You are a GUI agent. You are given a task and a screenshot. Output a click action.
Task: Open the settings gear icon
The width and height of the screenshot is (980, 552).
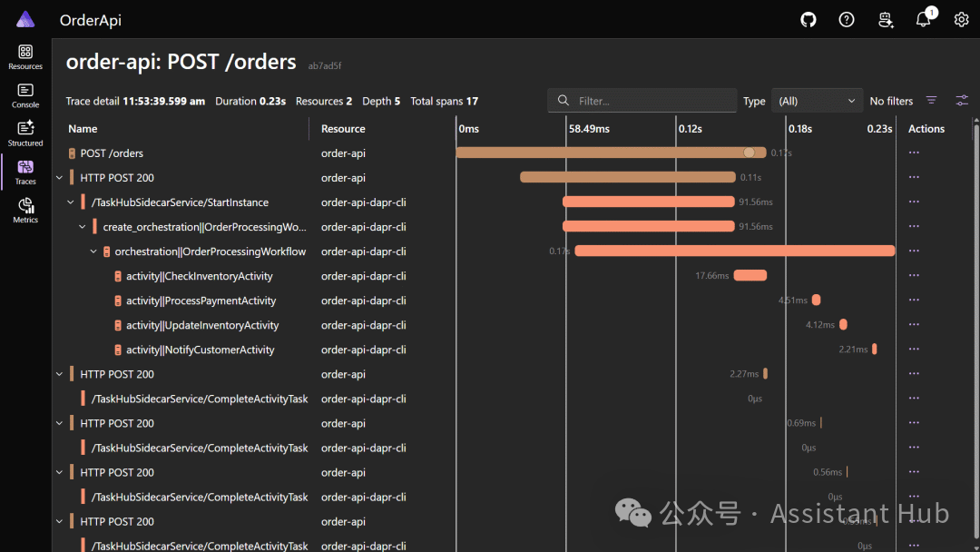tap(961, 20)
